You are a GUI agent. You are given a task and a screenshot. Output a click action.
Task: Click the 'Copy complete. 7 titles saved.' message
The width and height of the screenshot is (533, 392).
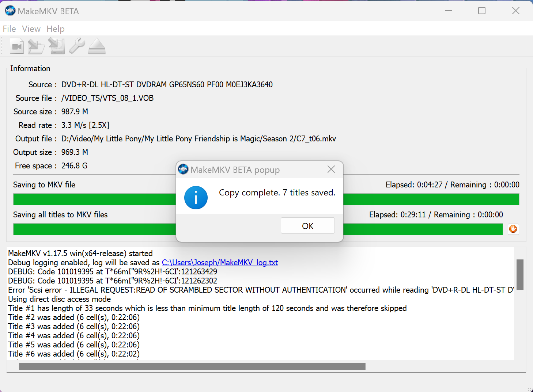[x=277, y=193]
